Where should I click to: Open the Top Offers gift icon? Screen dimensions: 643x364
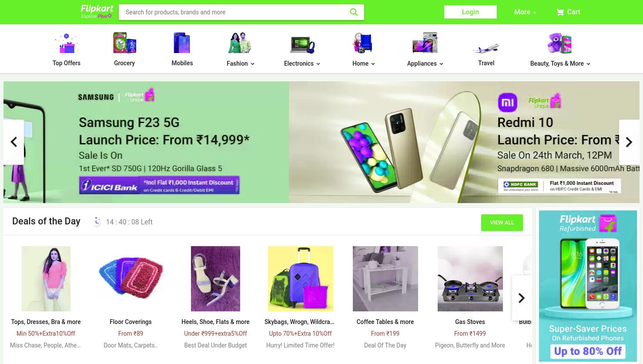66,43
